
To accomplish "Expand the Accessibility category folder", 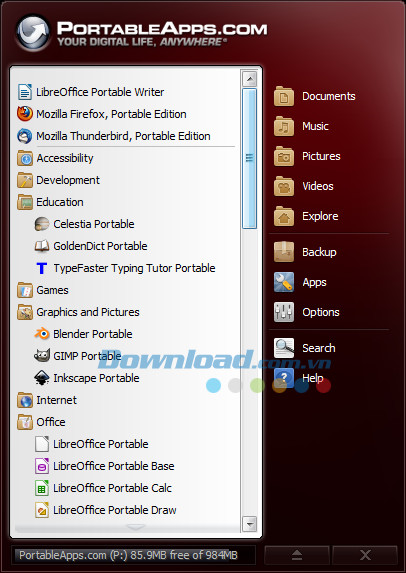I will point(55,158).
